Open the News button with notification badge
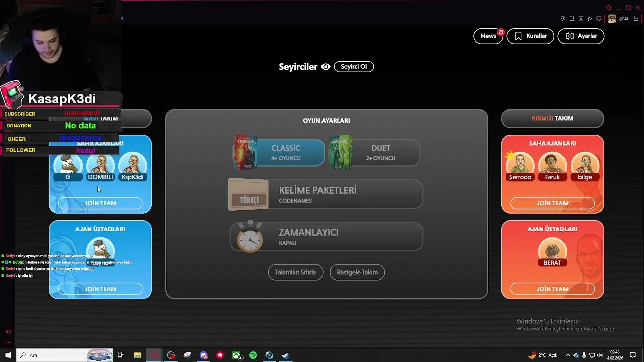 pyautogui.click(x=489, y=36)
